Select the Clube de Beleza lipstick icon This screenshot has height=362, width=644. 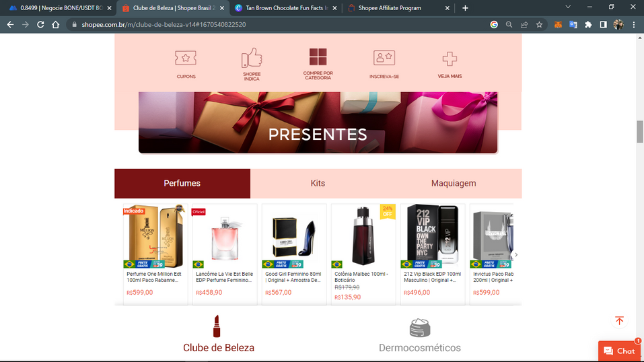coord(217,326)
